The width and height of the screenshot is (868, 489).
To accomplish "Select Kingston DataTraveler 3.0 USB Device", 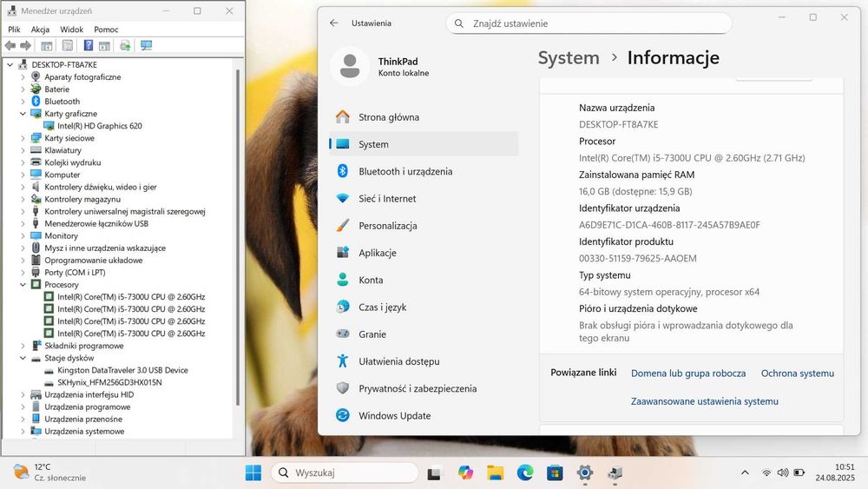I will tap(122, 370).
